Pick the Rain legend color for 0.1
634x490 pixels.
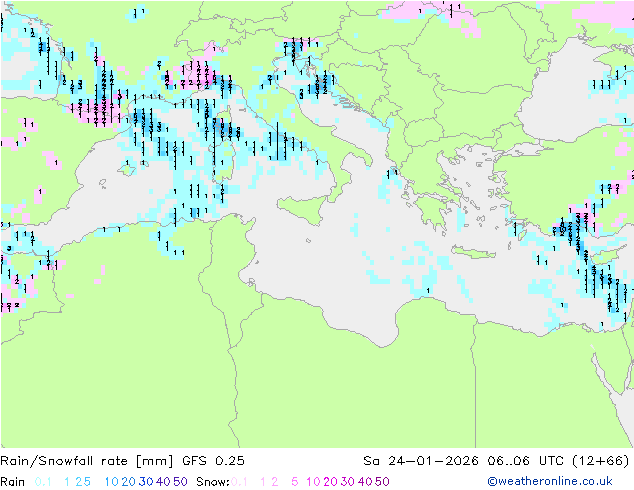pos(43,482)
